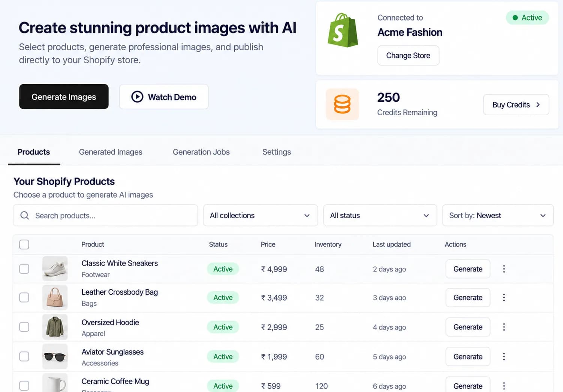Image resolution: width=563 pixels, height=392 pixels.
Task: Click Generate for Classic White Sneakers
Action: click(x=468, y=269)
